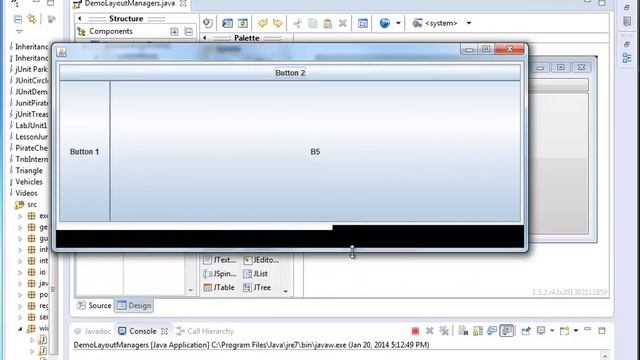Paste component from clipboard
This screenshot has height=360, width=640.
pyautogui.click(x=327, y=23)
